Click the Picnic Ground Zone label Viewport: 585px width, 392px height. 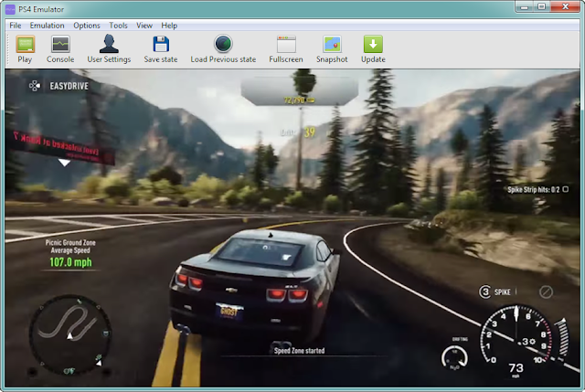(x=70, y=242)
